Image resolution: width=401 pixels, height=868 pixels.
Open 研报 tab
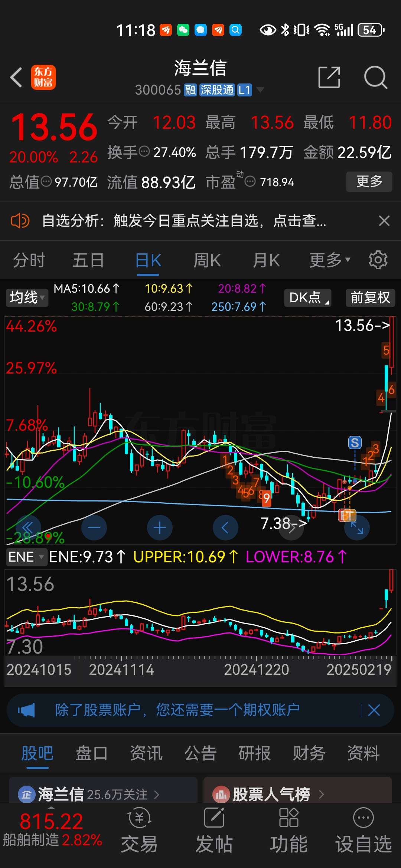pyautogui.click(x=255, y=753)
